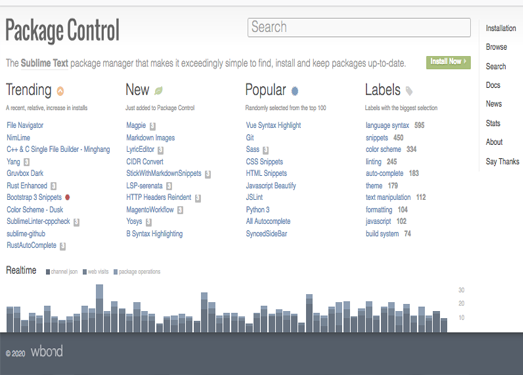This screenshot has width=523, height=375.
Task: Open the CIDR Convert package
Action: 145,162
